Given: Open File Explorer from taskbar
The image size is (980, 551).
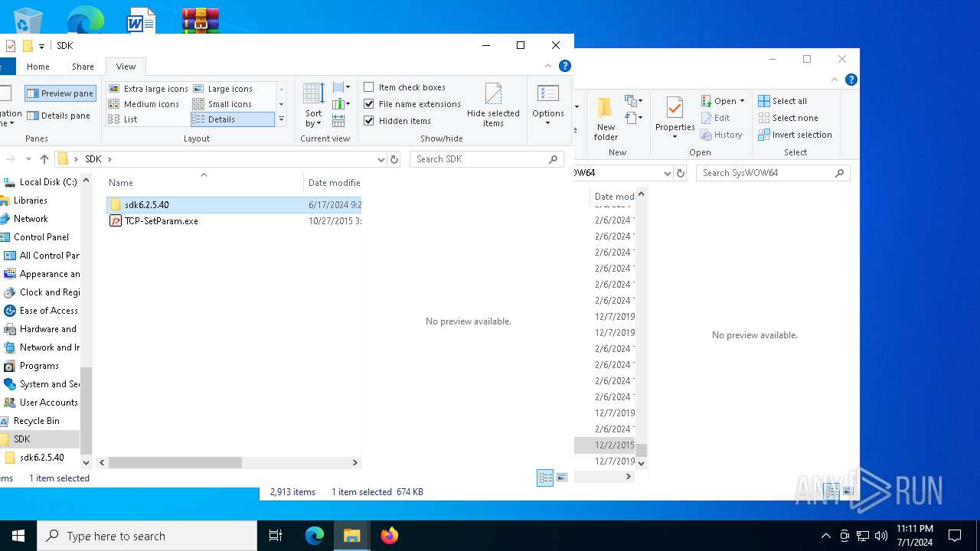Looking at the screenshot, I should pos(352,536).
